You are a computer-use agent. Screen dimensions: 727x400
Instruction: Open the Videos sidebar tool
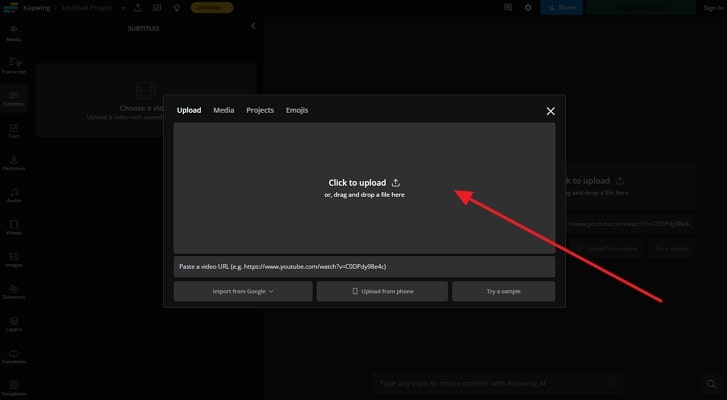[x=13, y=227]
